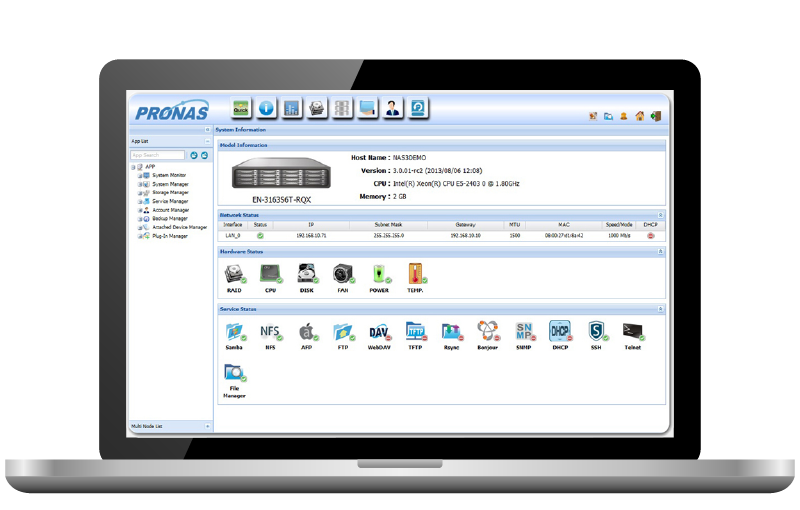The height and width of the screenshot is (510, 800).
Task: Click the FAN hardware status icon
Action: tap(343, 273)
